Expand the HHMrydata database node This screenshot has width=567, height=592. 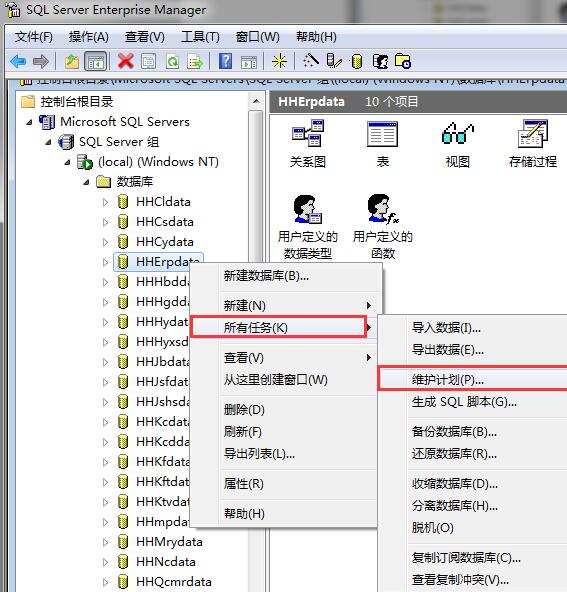pyautogui.click(x=105, y=543)
